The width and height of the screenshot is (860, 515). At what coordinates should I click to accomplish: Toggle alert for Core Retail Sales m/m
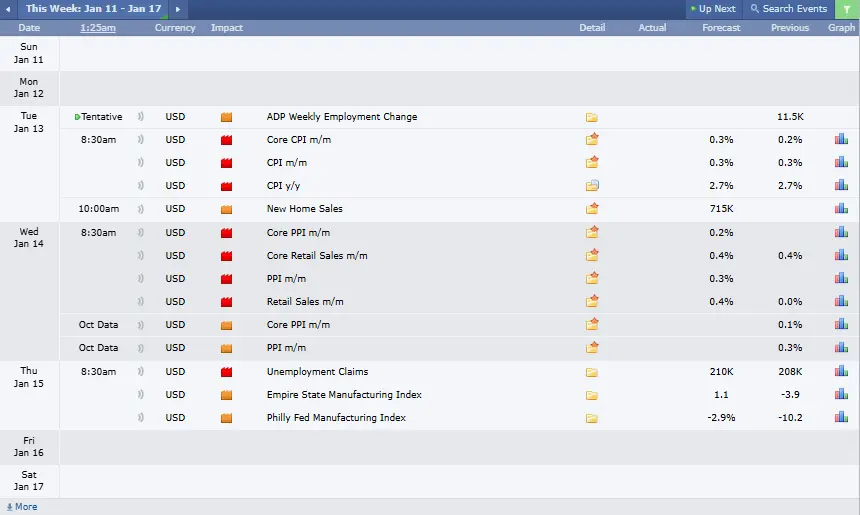pos(141,256)
